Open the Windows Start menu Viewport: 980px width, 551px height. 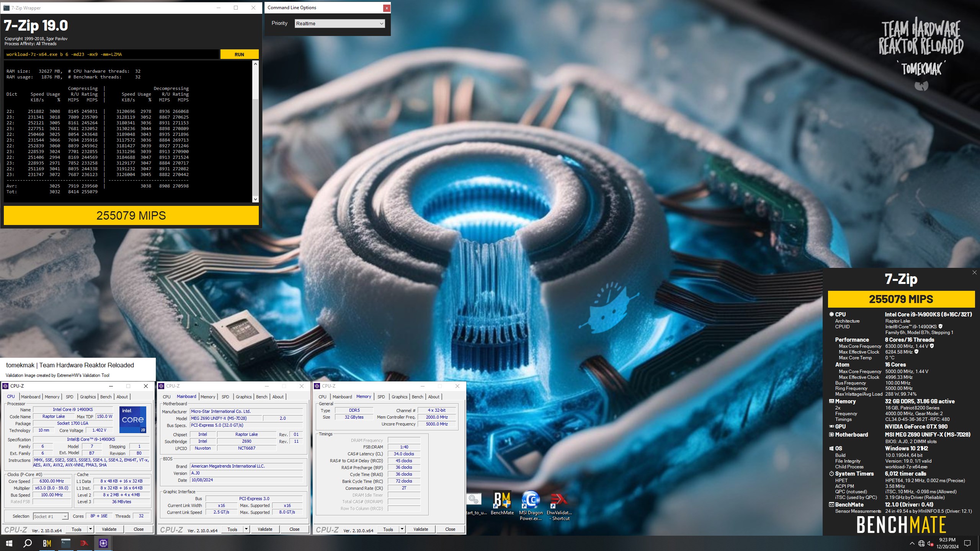tap(9, 543)
